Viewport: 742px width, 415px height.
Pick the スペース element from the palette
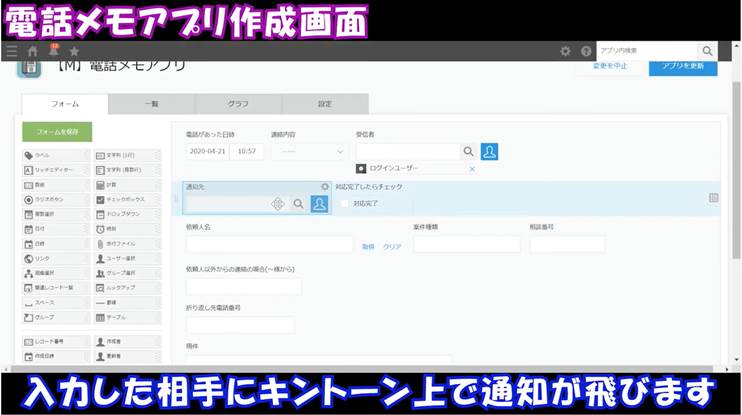[x=56, y=302]
